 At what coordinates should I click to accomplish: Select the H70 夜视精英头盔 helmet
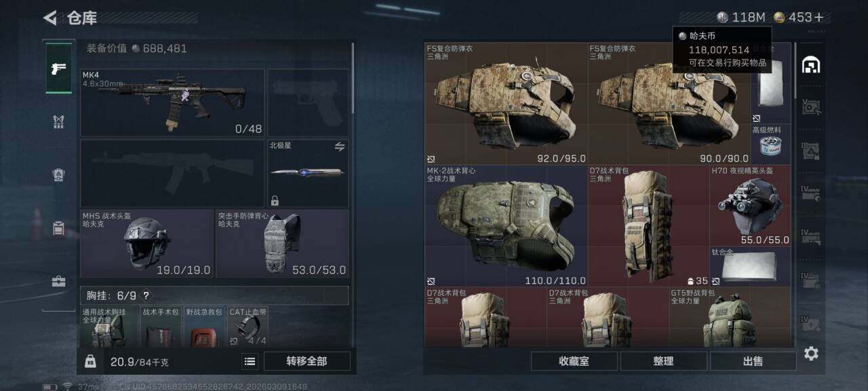[750, 206]
